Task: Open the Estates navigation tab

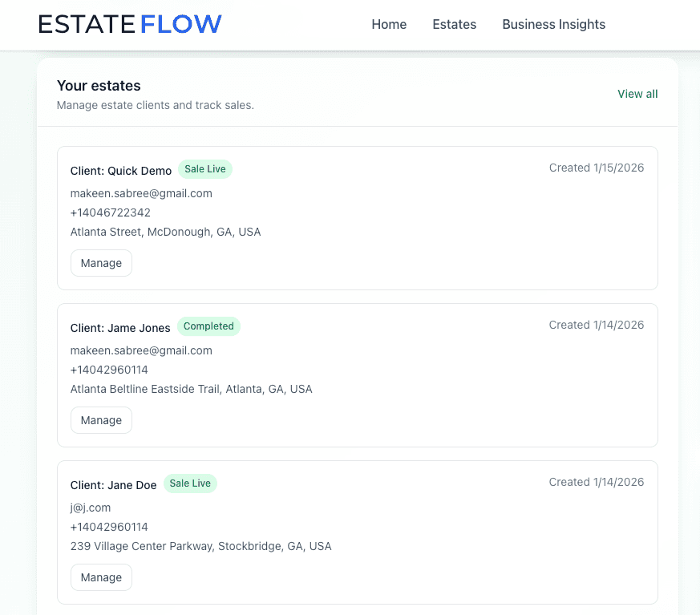Action: [x=454, y=25]
